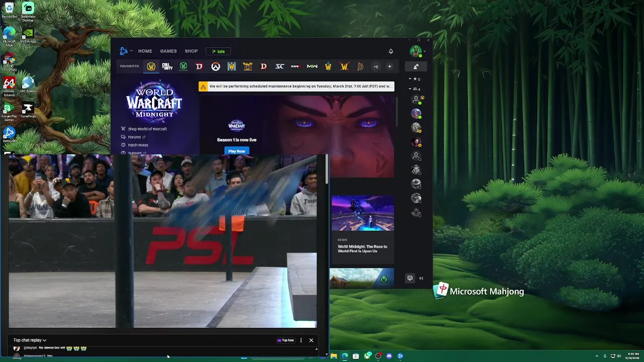Open the Top chat replay dropdown
The height and width of the screenshot is (362, 644).
pos(30,340)
